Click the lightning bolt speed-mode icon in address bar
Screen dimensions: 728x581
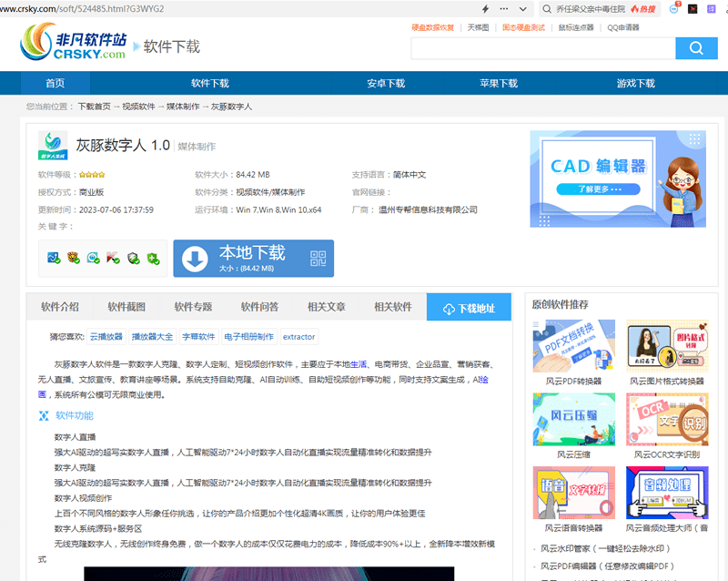coord(485,9)
